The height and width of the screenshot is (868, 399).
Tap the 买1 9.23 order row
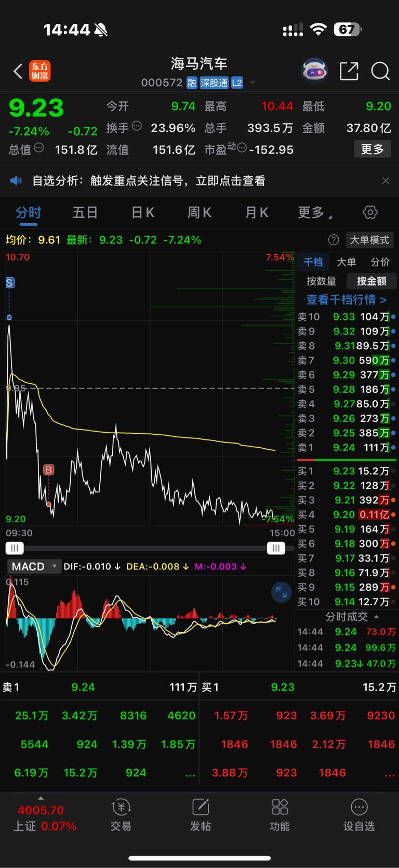click(x=347, y=471)
